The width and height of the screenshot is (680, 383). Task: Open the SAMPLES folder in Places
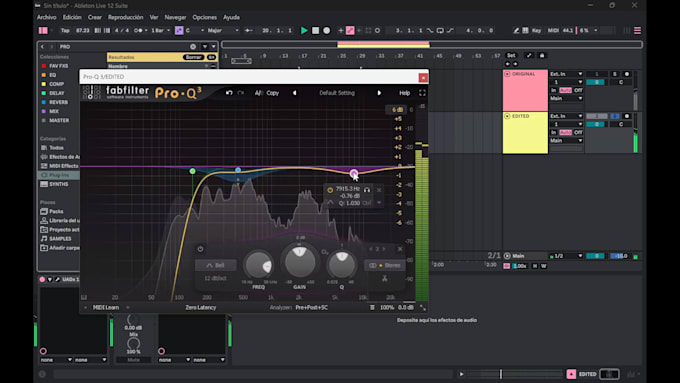pyautogui.click(x=60, y=239)
